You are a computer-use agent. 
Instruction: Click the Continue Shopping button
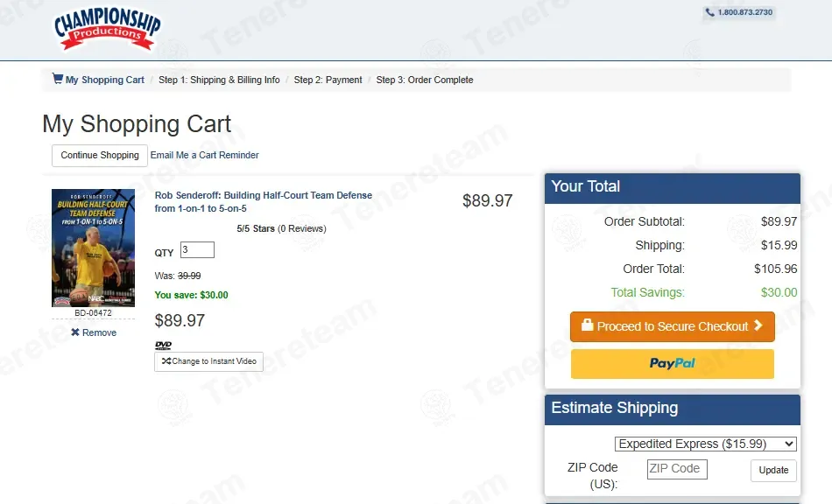pos(100,155)
